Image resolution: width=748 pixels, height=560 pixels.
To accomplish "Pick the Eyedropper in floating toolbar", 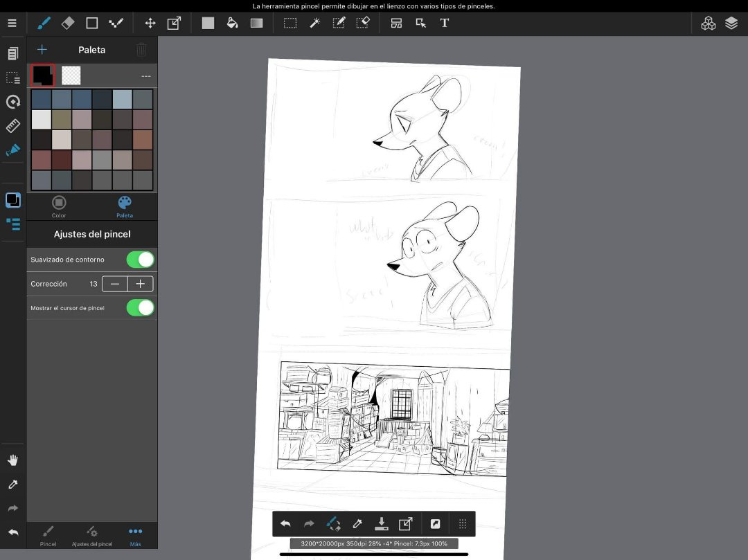I will click(x=357, y=524).
